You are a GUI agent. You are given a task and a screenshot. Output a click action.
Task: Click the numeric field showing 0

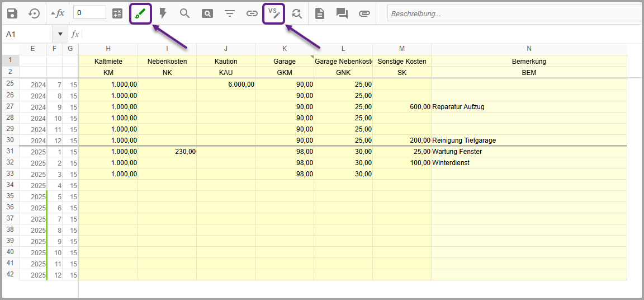pyautogui.click(x=89, y=13)
